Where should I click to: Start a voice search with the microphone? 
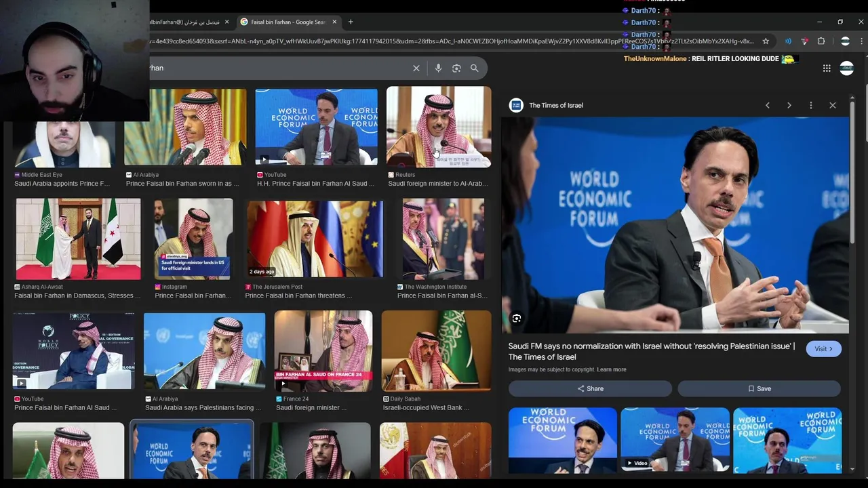click(x=438, y=68)
